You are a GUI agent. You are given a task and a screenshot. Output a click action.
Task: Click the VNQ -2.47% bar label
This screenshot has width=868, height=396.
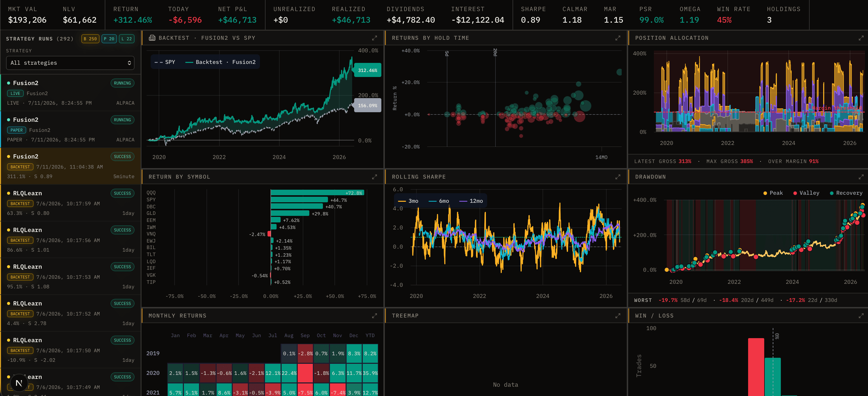(257, 234)
